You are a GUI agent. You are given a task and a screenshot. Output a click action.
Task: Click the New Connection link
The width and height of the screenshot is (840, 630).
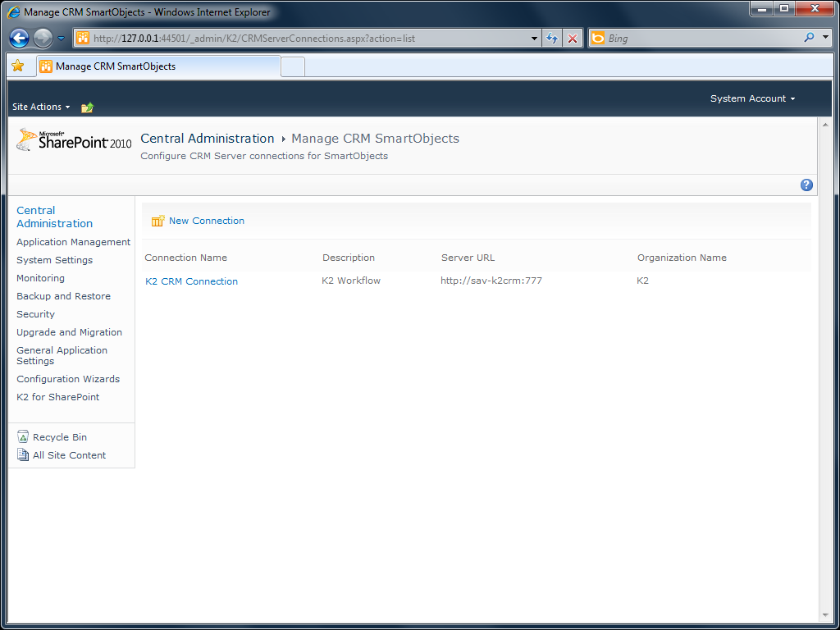[207, 221]
